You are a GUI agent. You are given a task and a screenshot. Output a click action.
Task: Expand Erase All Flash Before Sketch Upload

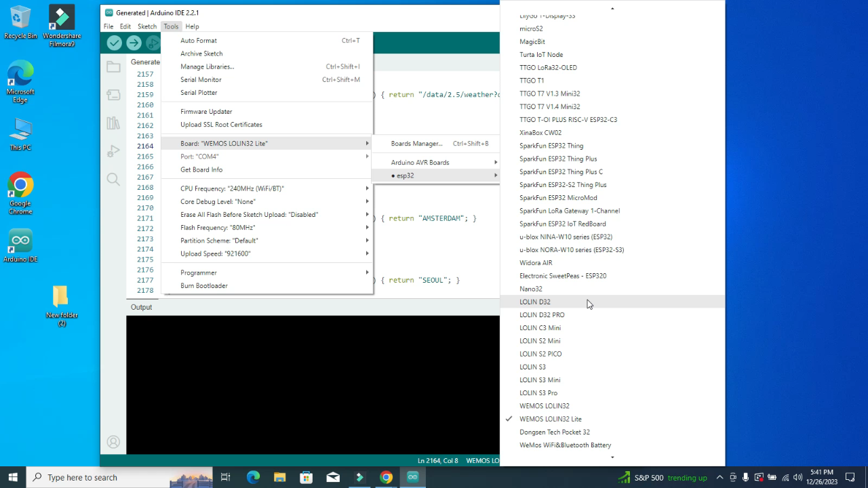267,214
